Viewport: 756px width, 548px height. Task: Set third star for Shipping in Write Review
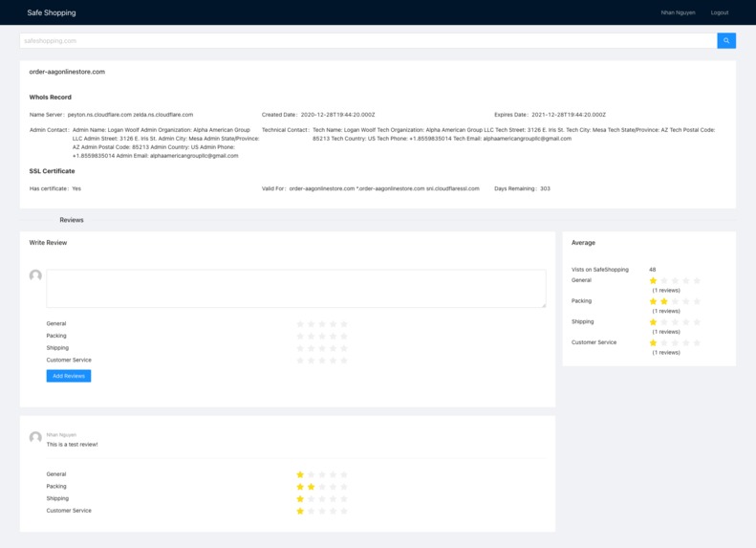322,348
